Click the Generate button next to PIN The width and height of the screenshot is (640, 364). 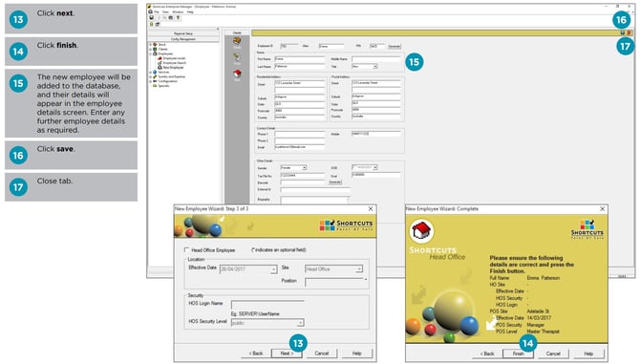[394, 46]
